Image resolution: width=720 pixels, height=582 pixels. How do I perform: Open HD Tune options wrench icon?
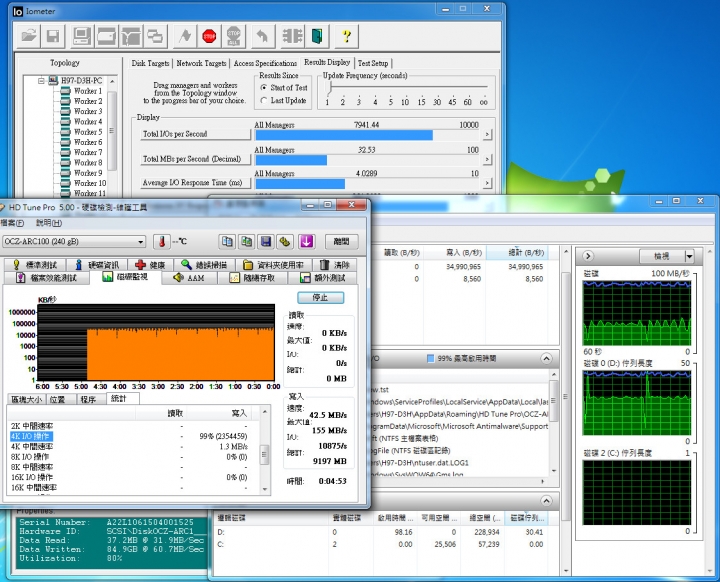(285, 242)
